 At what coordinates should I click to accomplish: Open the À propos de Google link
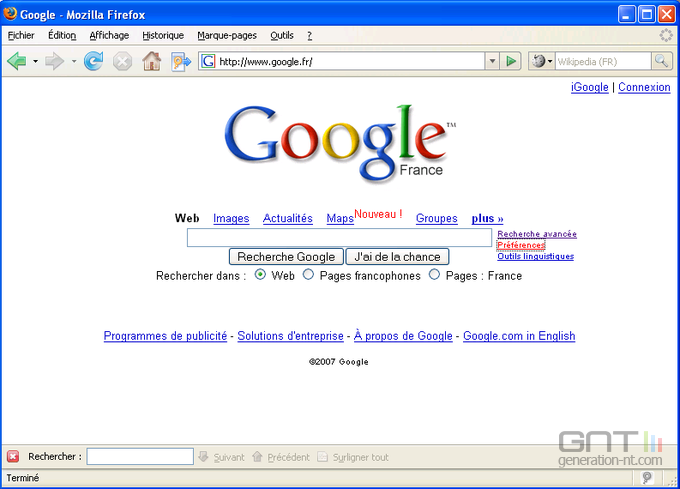tap(403, 336)
